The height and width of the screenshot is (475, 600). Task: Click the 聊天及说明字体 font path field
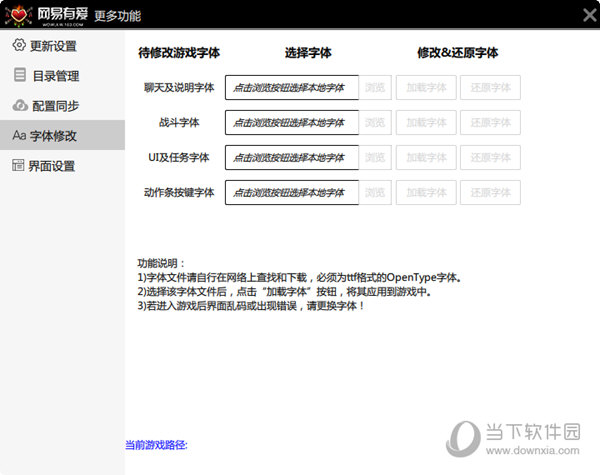[x=292, y=88]
